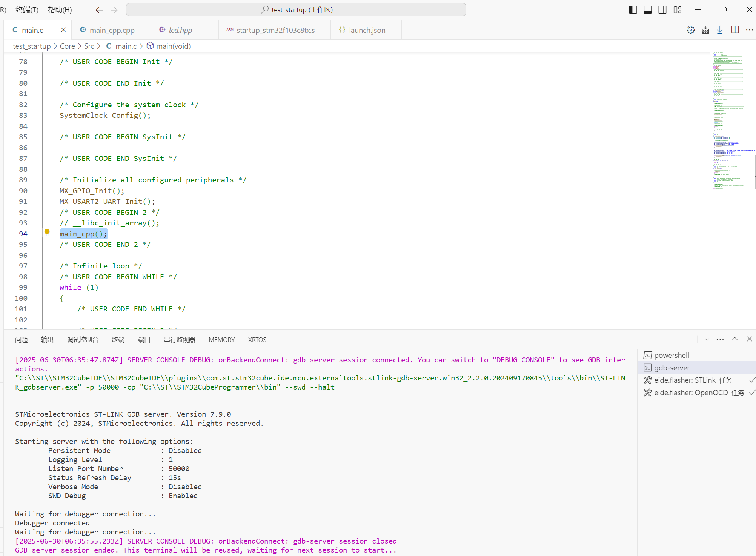
Task: Open the 帮助(H) menu
Action: click(x=60, y=10)
